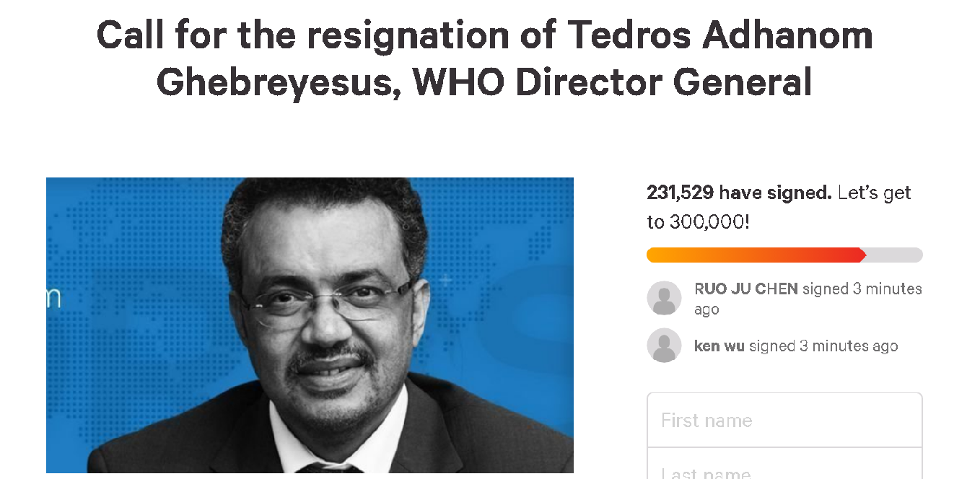Click the white letter at photo's left edge
The height and width of the screenshot is (479, 980).
53,296
